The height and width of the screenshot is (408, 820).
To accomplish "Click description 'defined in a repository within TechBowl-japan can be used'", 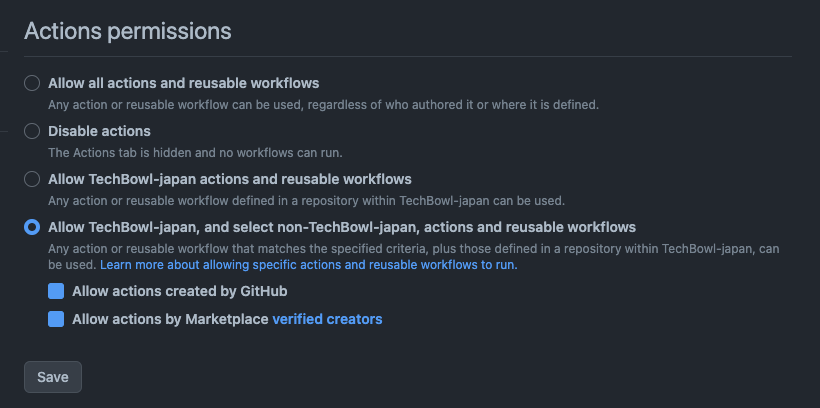I will (x=306, y=201).
